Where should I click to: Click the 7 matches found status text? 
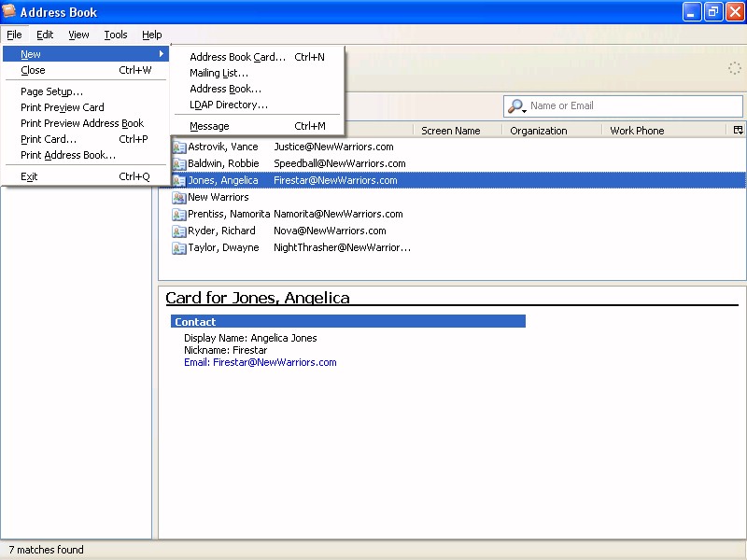(x=46, y=550)
